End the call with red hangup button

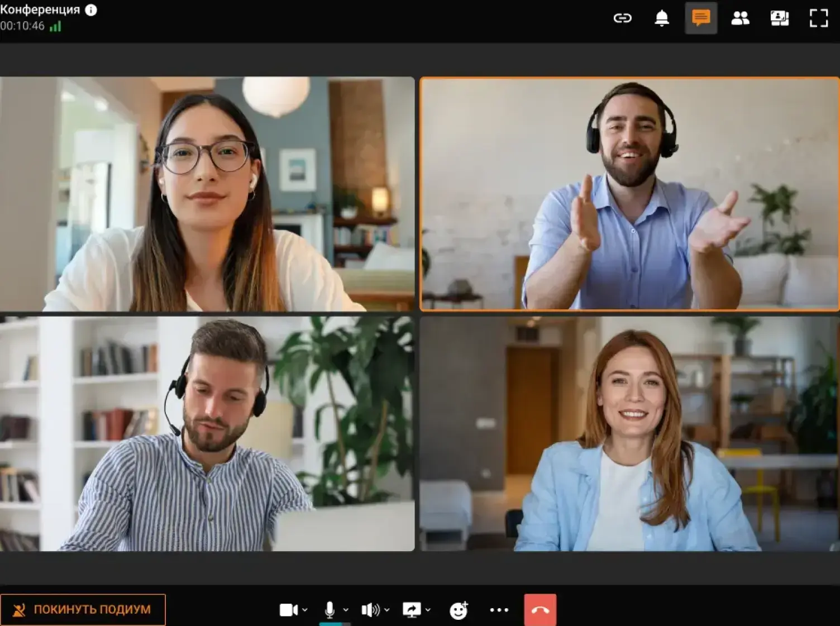click(540, 610)
